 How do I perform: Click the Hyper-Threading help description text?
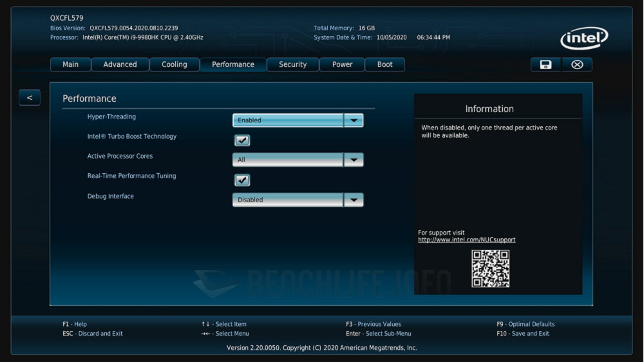[x=489, y=131]
